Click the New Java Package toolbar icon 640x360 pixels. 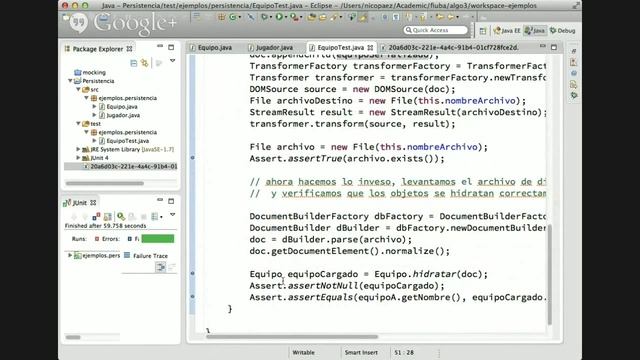tap(222, 17)
